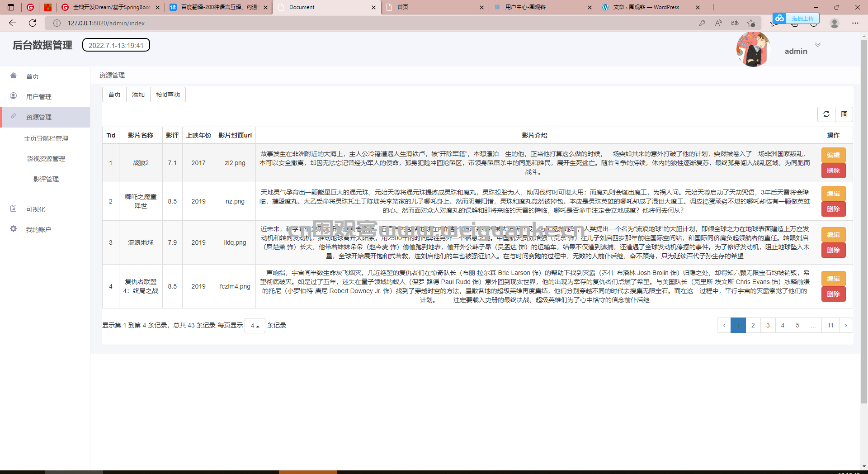Expand the admin account dropdown chevron
The height and width of the screenshot is (474, 868).
point(818,45)
